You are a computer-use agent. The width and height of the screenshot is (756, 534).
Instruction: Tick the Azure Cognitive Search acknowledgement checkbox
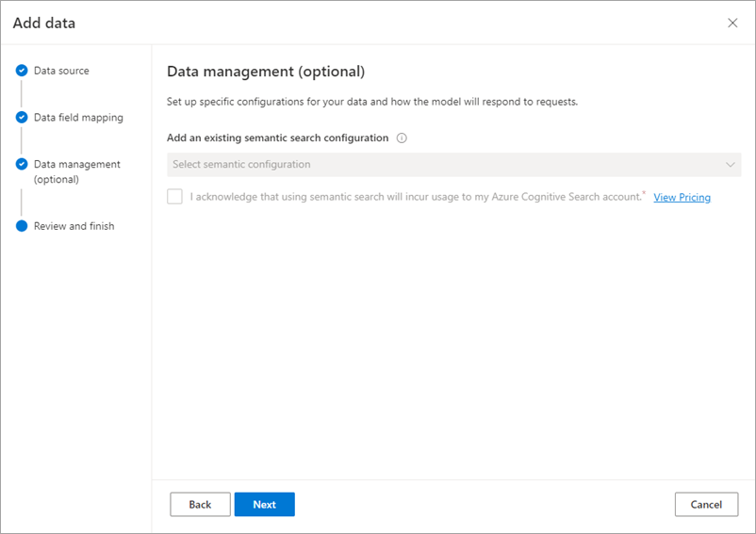(x=174, y=197)
